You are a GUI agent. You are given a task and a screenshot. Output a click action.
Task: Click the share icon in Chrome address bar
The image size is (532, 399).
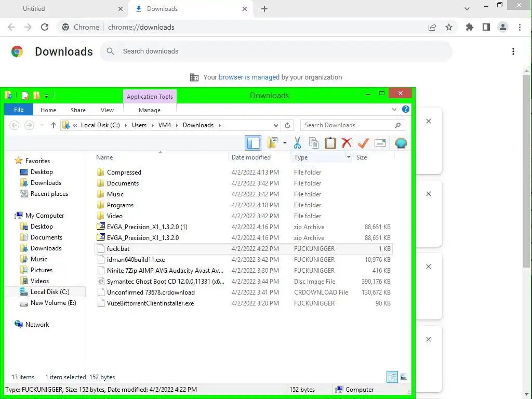coord(432,27)
